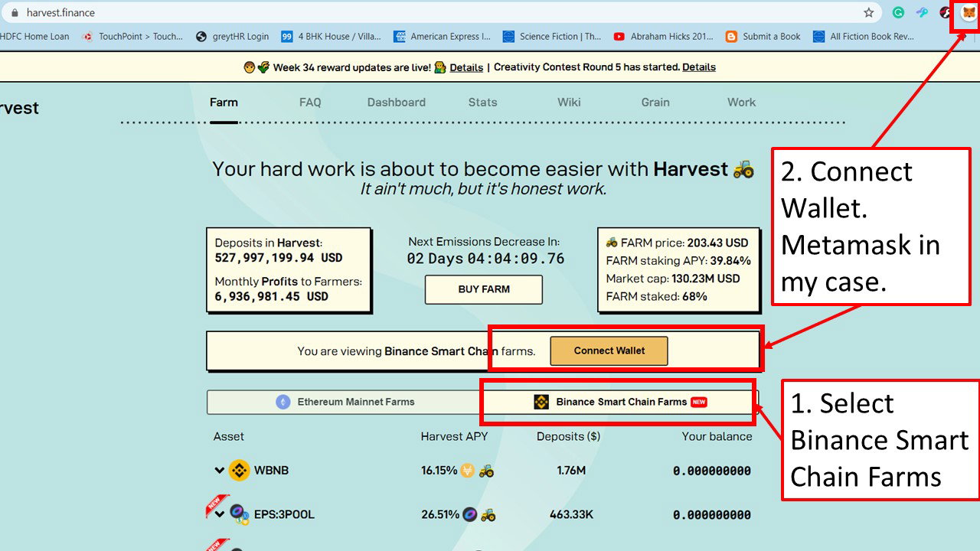Click the FARM price 203.43 USD line
This screenshot has width=980, height=551.
point(677,243)
